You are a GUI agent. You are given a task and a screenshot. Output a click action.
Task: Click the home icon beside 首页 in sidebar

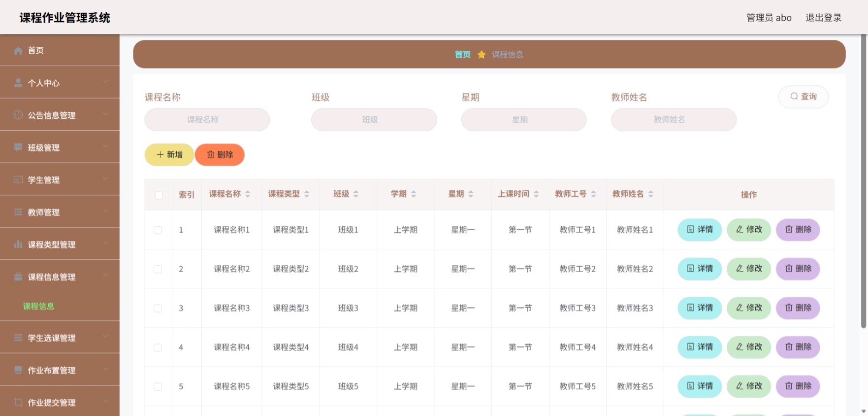(x=18, y=51)
